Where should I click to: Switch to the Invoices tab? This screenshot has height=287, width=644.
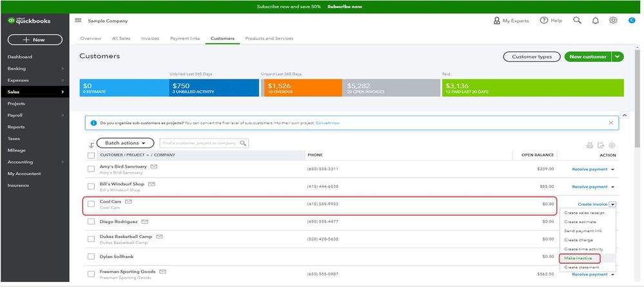(150, 38)
